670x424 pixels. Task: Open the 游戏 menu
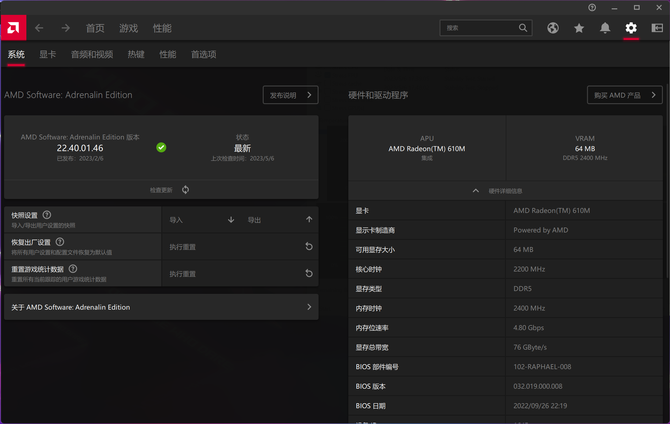(129, 28)
